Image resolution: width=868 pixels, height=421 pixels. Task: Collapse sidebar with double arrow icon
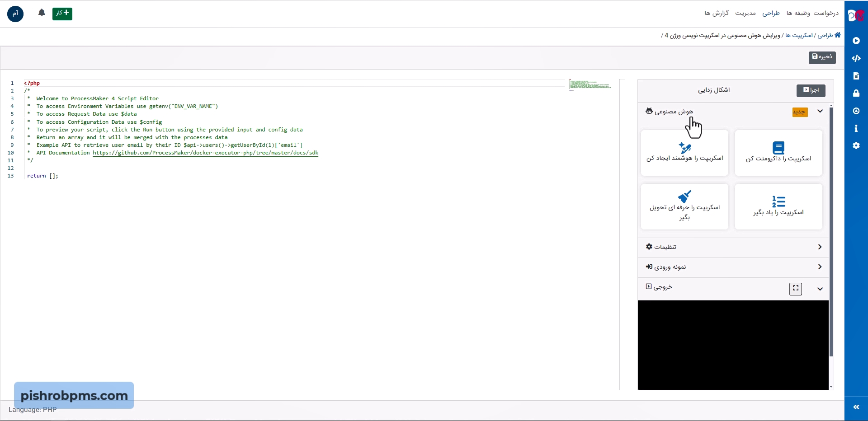click(856, 407)
